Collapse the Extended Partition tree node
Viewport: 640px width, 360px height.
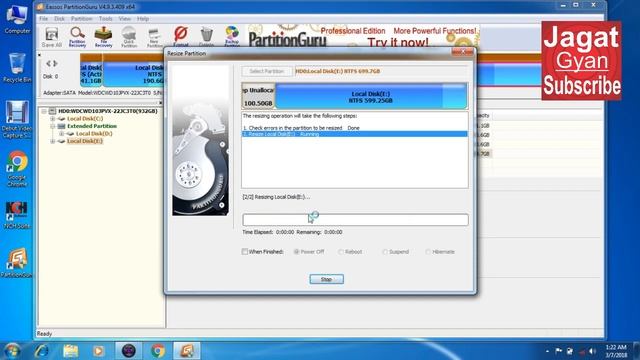[x=52, y=126]
